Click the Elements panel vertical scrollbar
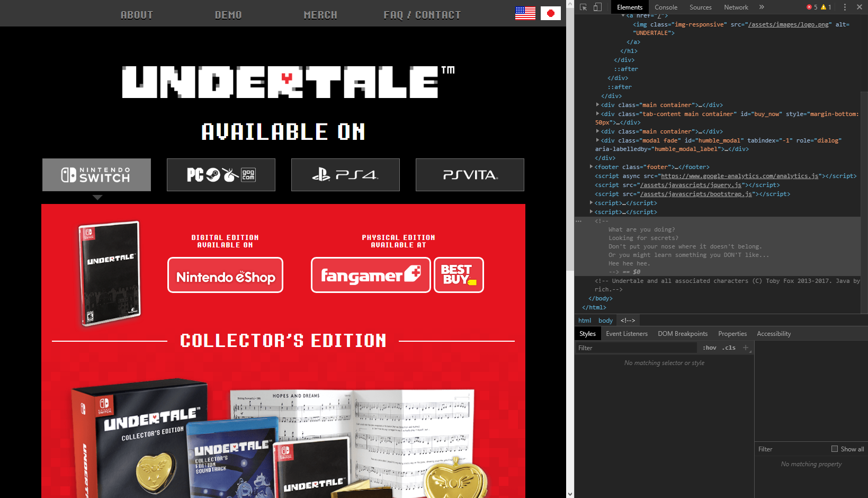 pos(864,201)
